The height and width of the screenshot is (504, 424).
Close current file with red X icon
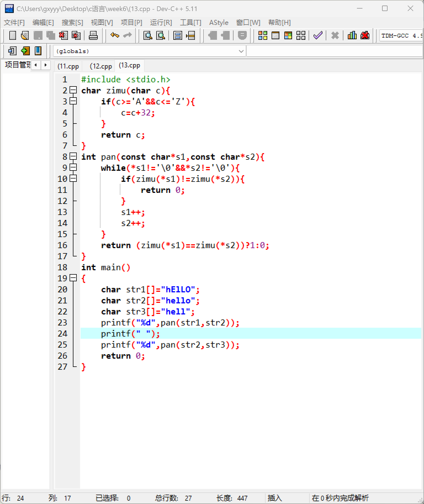[63, 35]
